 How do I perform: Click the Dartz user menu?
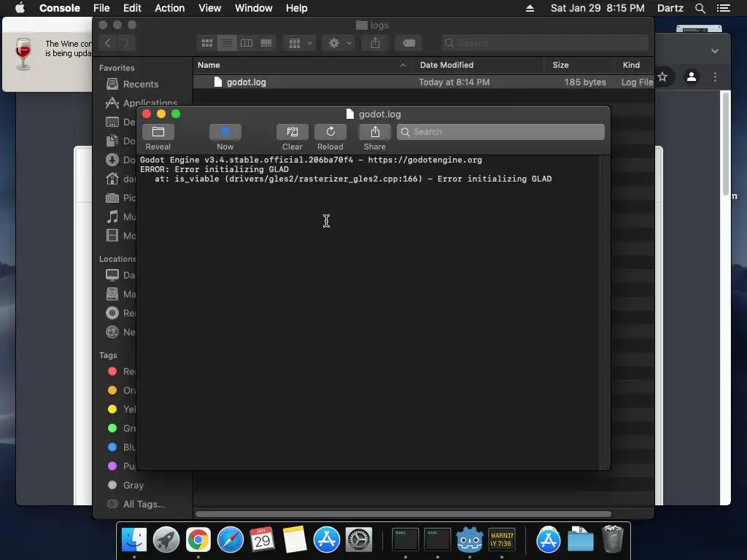pyautogui.click(x=670, y=8)
